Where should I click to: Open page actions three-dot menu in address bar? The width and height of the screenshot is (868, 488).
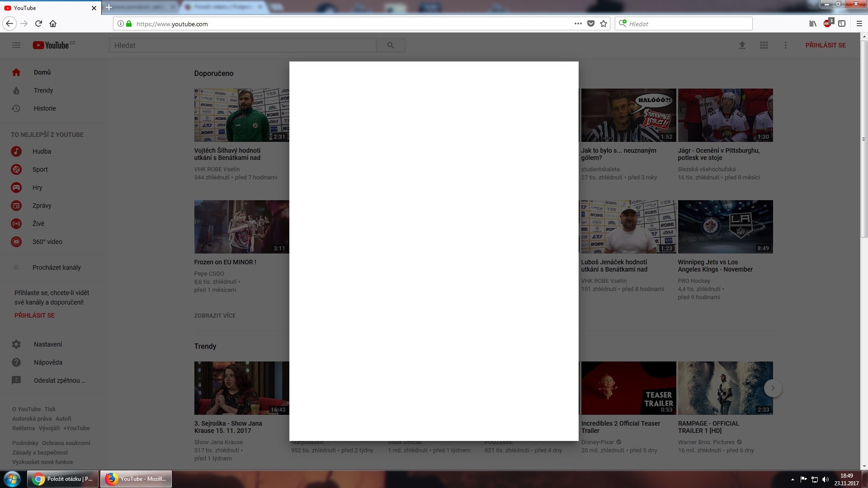click(x=578, y=23)
